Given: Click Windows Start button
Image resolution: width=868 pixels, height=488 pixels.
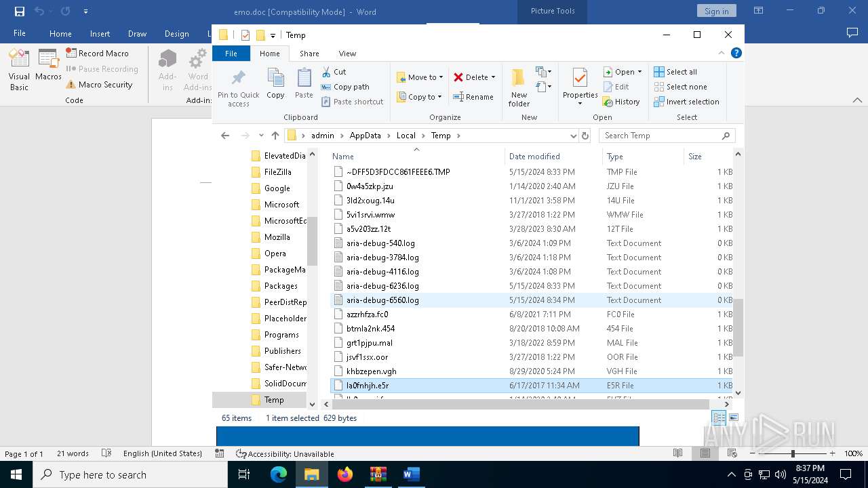Looking at the screenshot, I should [x=16, y=474].
